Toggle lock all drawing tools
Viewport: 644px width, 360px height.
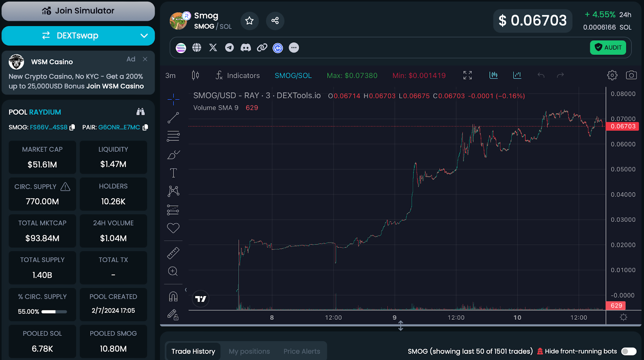[x=173, y=314]
